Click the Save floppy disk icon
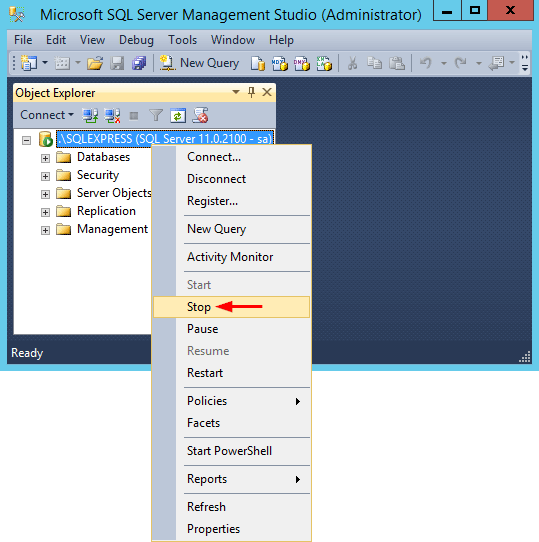 pos(117,63)
